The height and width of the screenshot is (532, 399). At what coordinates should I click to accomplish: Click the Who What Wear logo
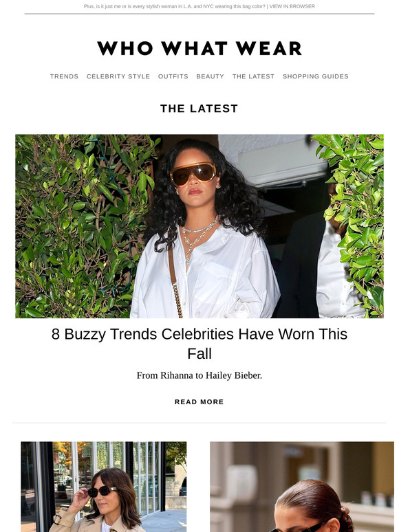click(199, 48)
